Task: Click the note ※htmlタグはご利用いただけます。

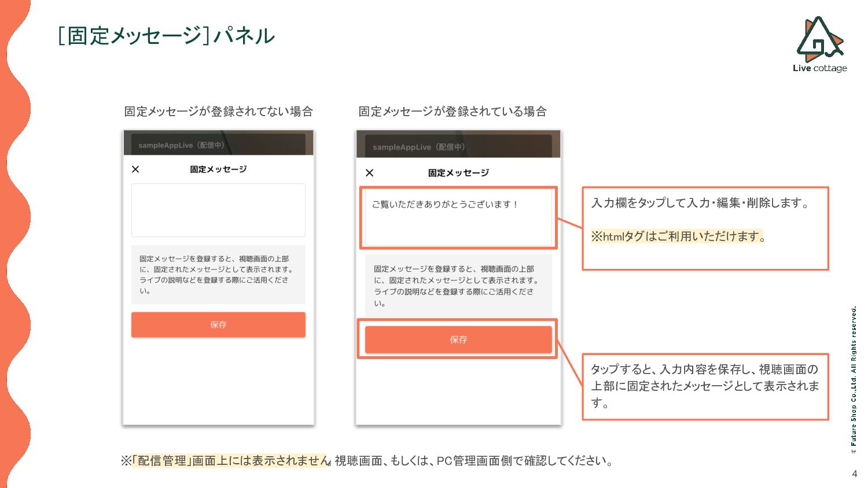Action: [679, 236]
